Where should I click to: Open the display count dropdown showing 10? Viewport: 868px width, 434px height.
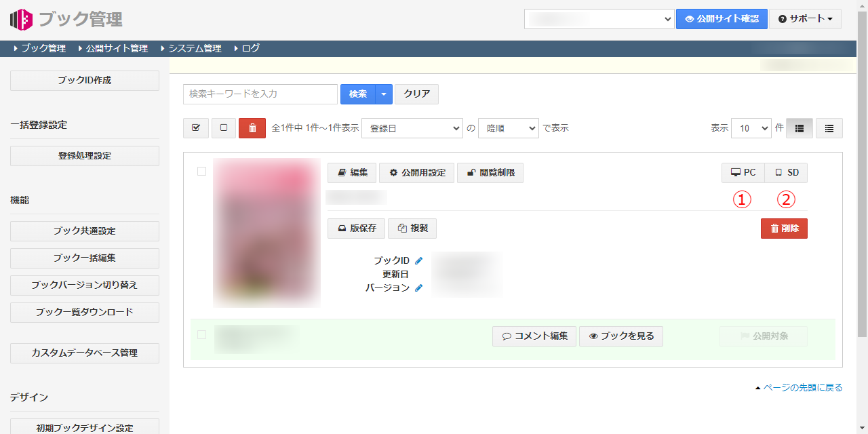[751, 128]
